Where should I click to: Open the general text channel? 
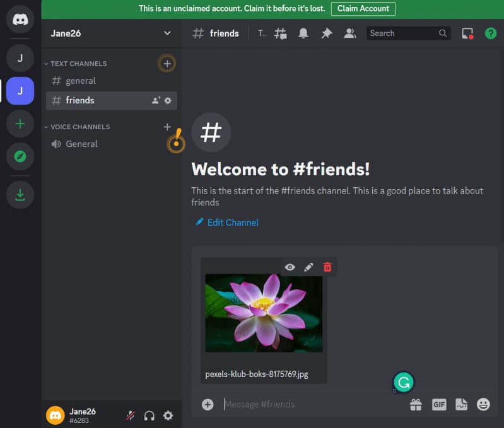click(111, 81)
